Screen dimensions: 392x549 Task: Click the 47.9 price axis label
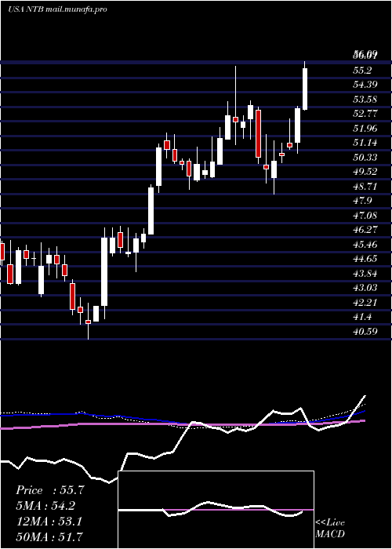point(362,201)
